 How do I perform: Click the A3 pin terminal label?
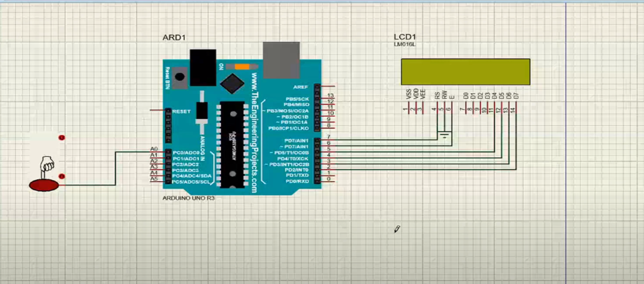click(x=154, y=167)
